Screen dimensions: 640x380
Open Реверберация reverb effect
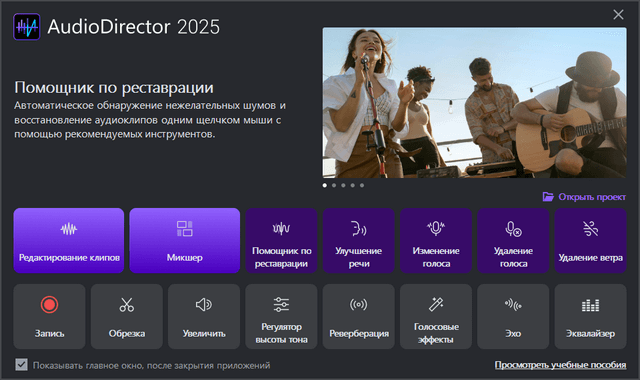click(x=358, y=316)
